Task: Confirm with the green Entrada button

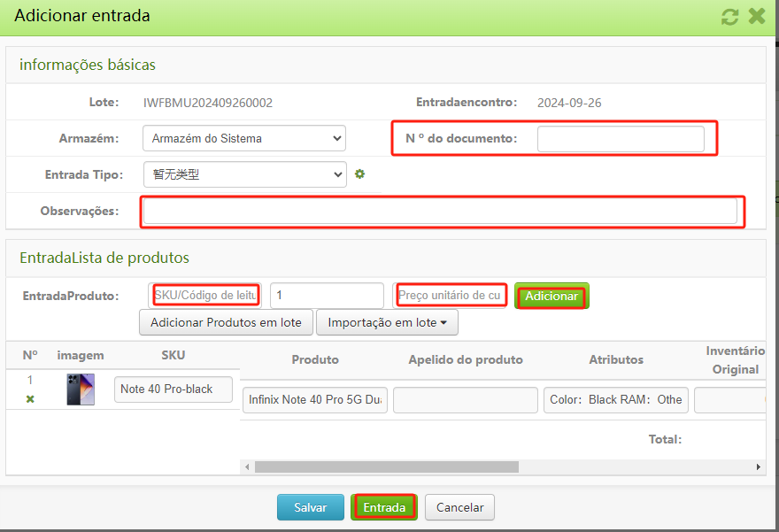Action: (384, 507)
